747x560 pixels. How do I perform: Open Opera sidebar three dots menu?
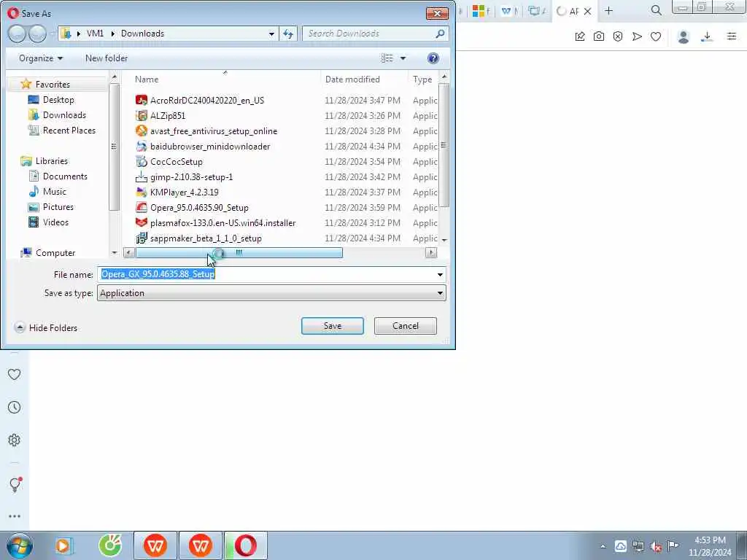coord(15,516)
